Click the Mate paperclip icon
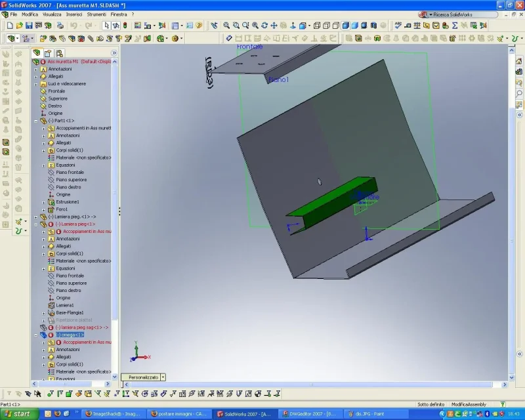525x420 pixels. pos(91,39)
